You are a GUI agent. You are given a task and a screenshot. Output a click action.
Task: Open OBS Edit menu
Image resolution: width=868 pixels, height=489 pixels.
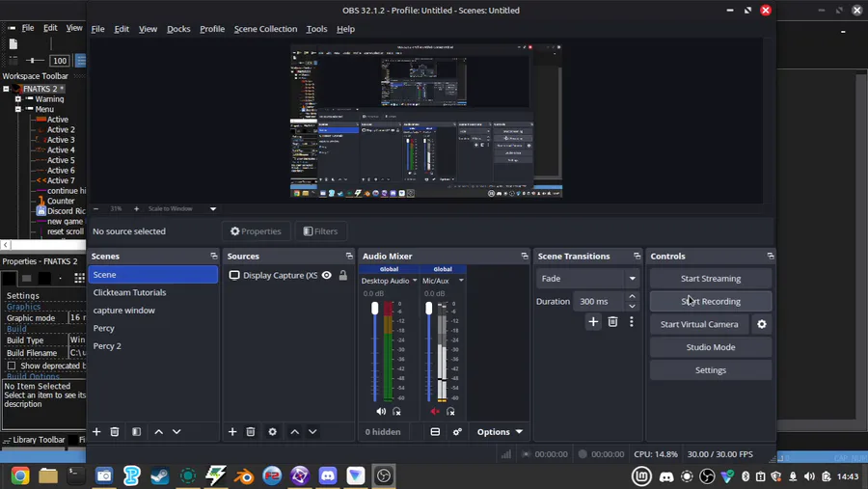[x=122, y=29]
